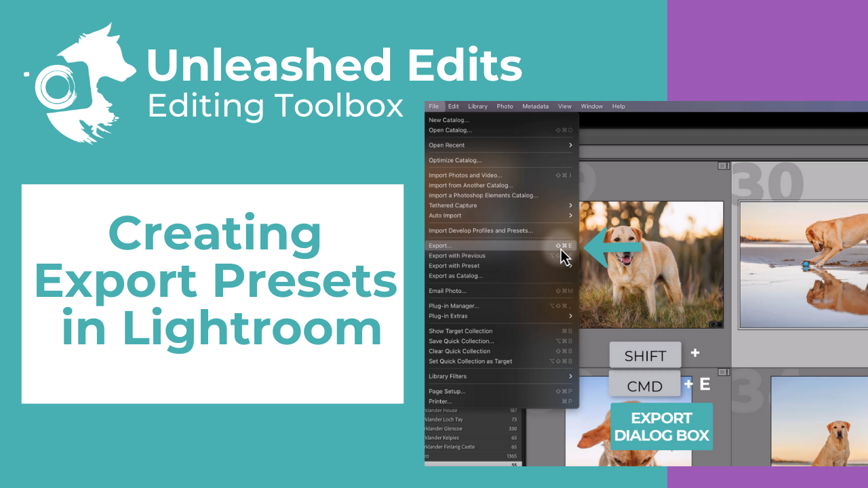Screen dimensions: 868x488
Task: Select Save Quick Collection
Action: tap(501, 341)
